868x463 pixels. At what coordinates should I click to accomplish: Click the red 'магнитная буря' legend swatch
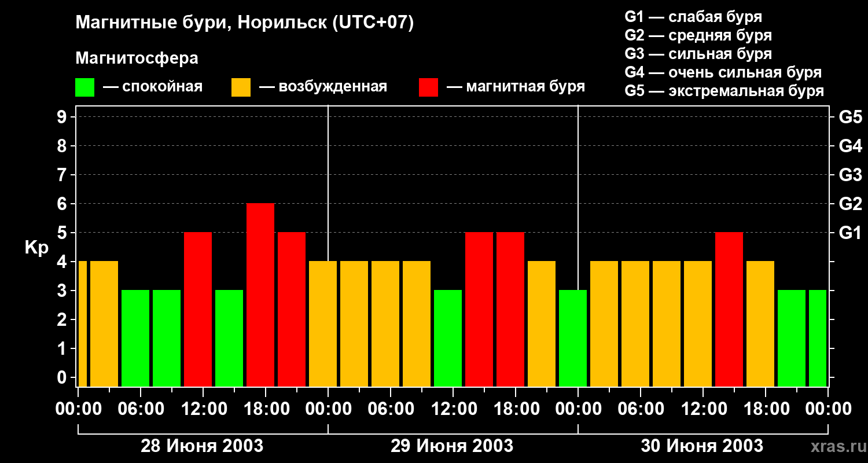428,87
